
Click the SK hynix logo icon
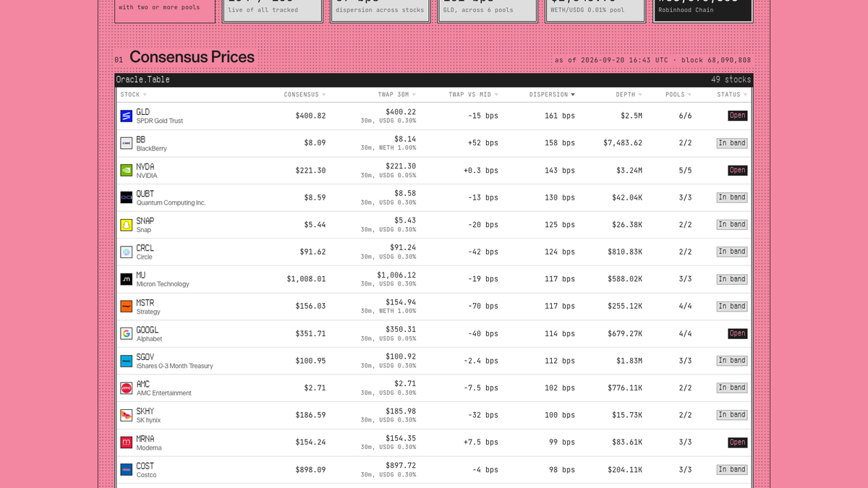[x=127, y=415]
